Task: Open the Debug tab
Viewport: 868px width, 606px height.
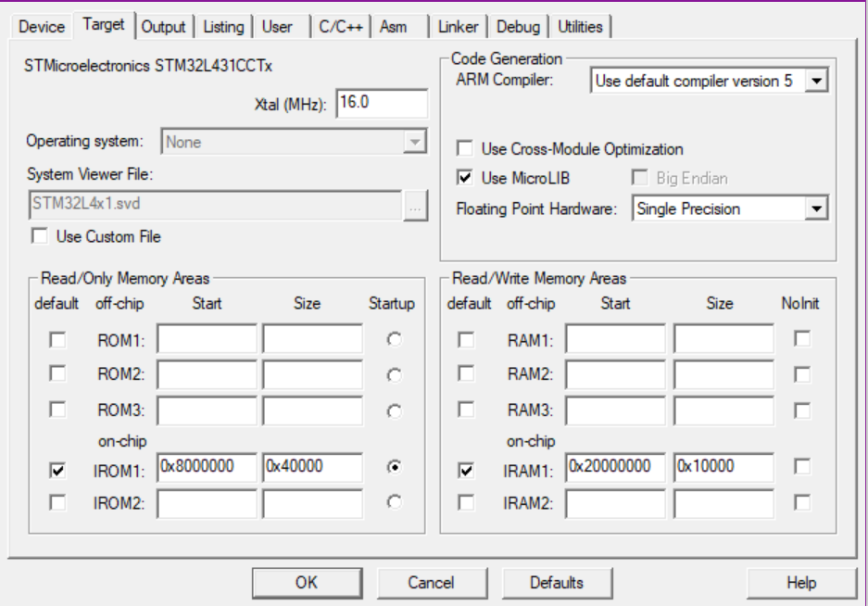Action: pos(518,27)
